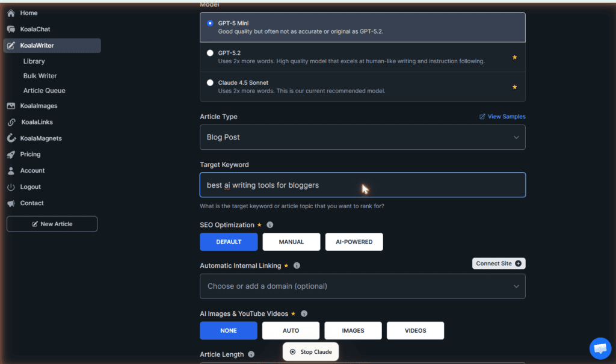Set AI images and videos to NONE
Image resolution: width=616 pixels, height=364 pixels.
tap(229, 330)
